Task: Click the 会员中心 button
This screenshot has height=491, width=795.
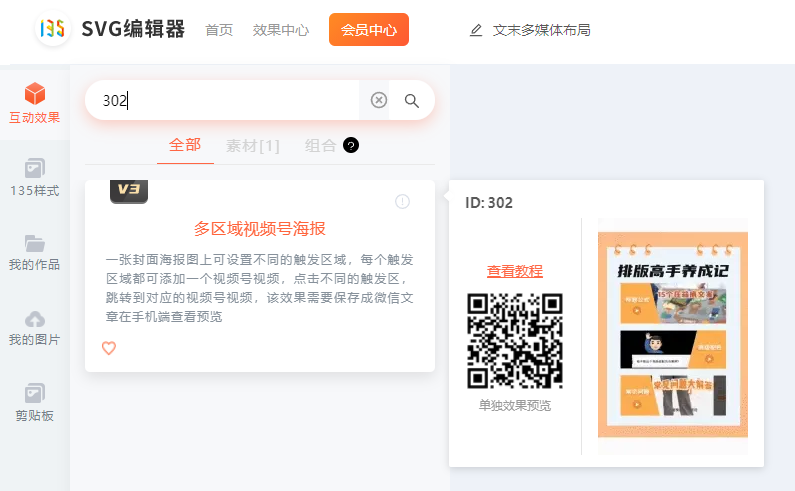Action: (369, 29)
